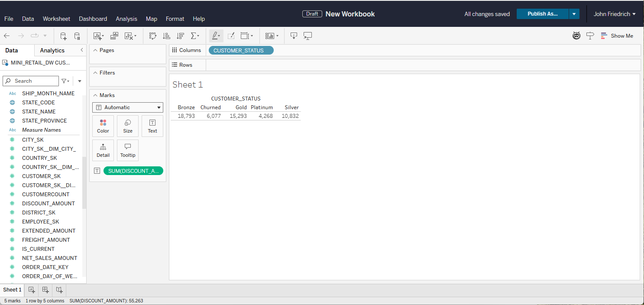
Task: Open the Color marks card
Action: coord(103,126)
